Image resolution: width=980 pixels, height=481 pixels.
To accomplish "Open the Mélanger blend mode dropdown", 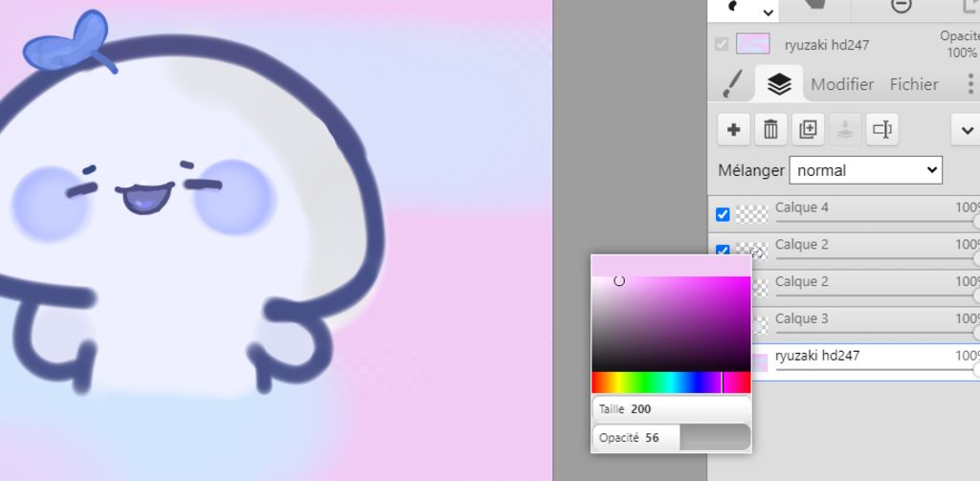I will 865,170.
